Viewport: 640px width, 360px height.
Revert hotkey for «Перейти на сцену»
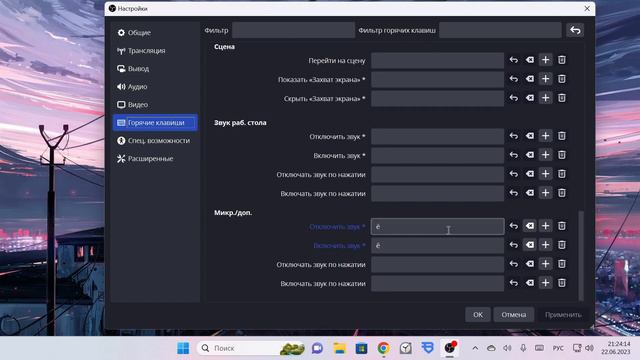click(513, 60)
